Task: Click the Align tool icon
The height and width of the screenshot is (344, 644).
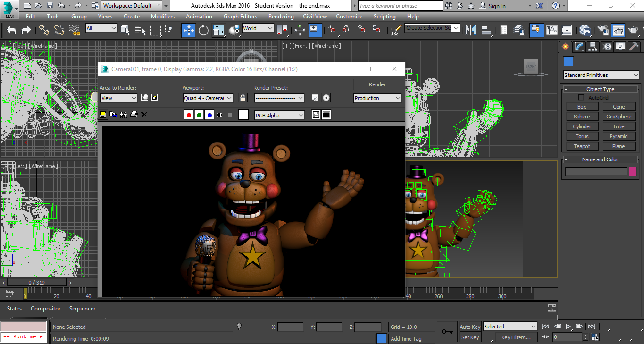Action: (485, 30)
